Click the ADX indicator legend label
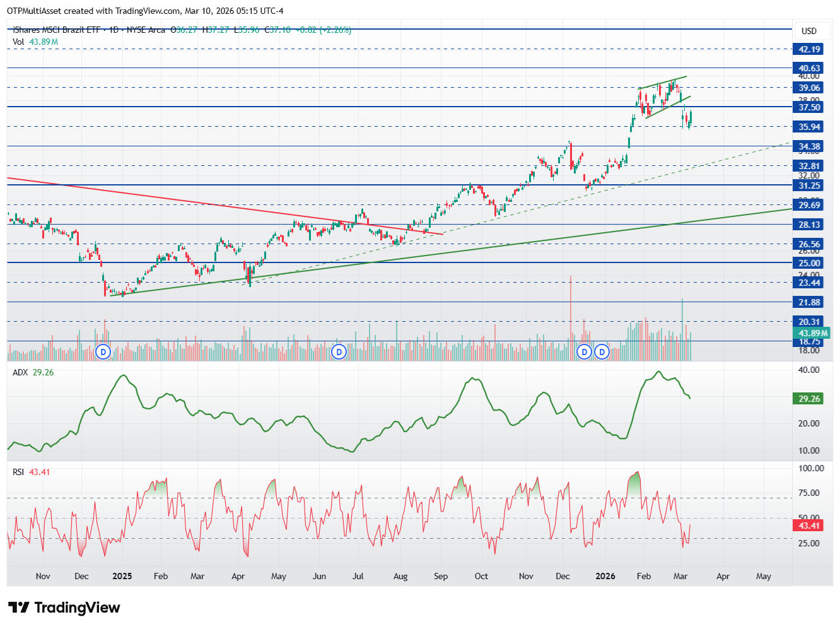Image resolution: width=840 pixels, height=629 pixels. point(20,372)
